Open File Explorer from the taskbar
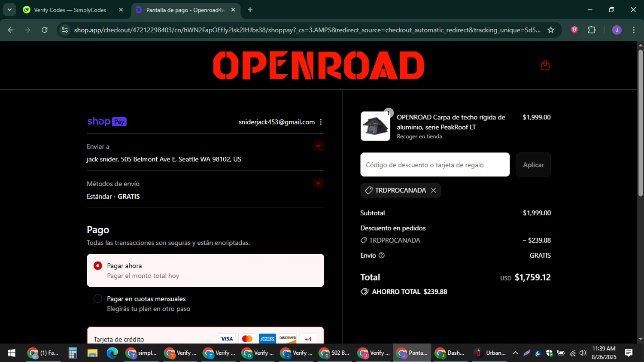The image size is (644, 362). click(92, 353)
